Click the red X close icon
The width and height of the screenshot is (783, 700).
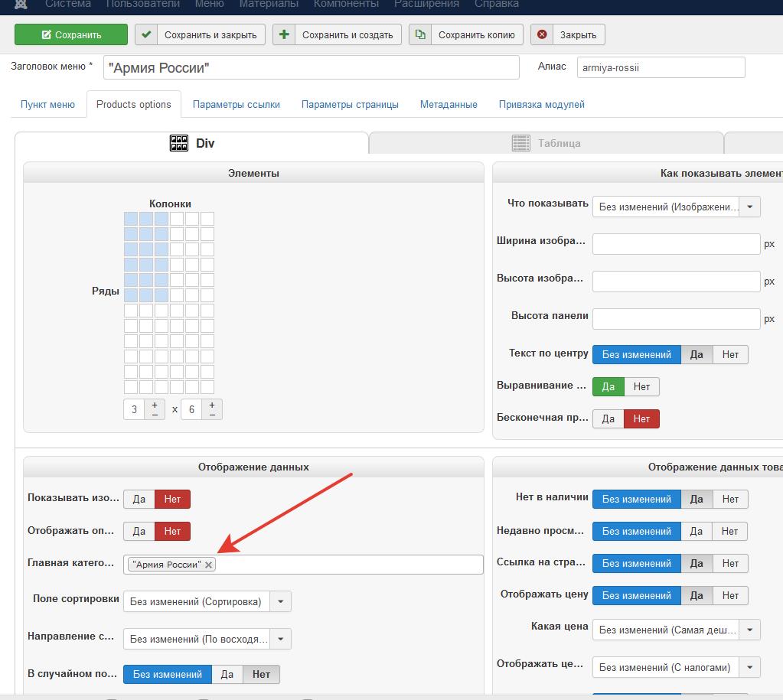pyautogui.click(x=542, y=35)
